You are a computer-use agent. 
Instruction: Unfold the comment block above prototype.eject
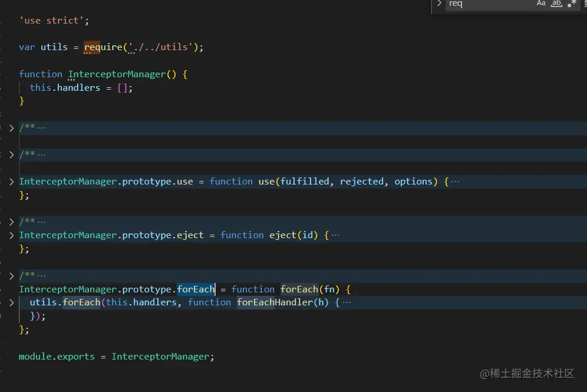[x=12, y=222]
